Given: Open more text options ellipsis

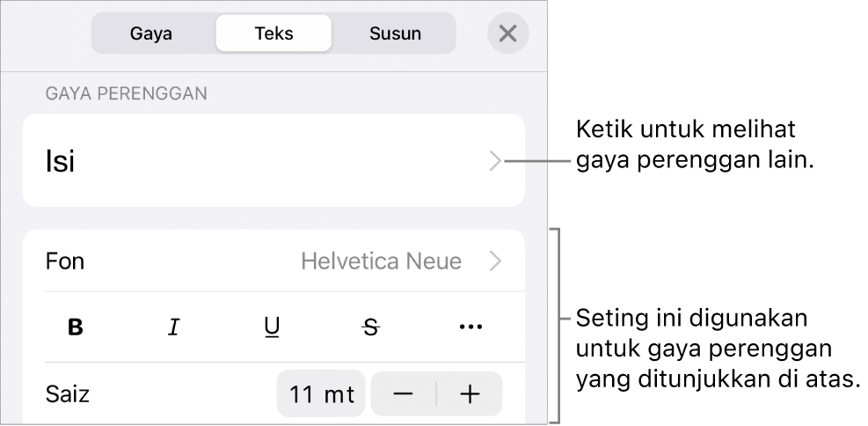Looking at the screenshot, I should 470,327.
